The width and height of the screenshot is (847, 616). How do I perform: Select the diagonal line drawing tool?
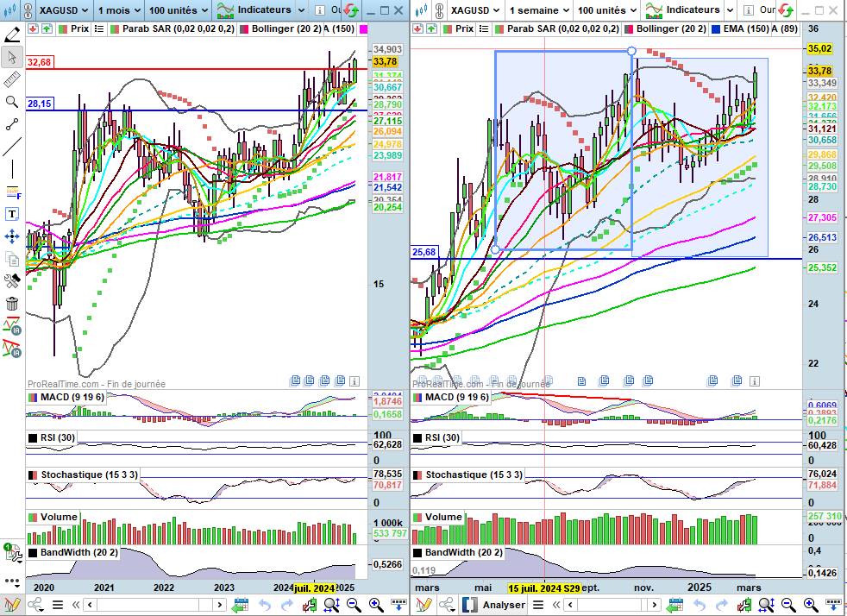point(12,147)
